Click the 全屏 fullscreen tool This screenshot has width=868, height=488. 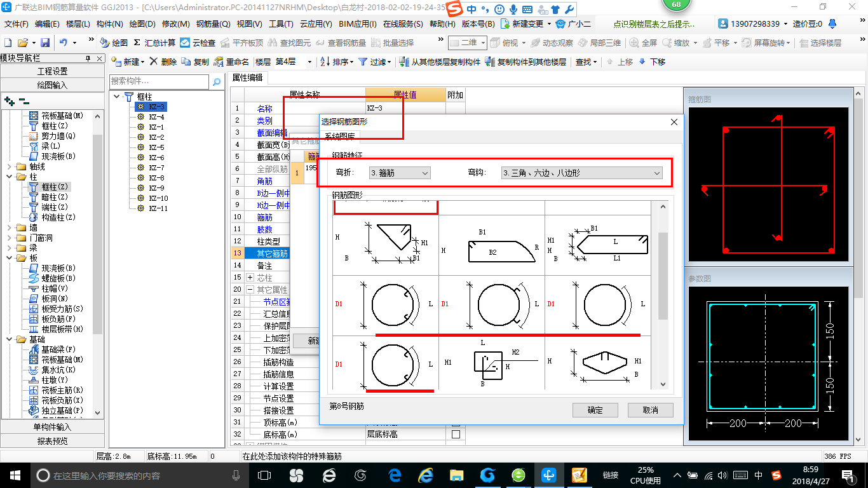point(643,43)
